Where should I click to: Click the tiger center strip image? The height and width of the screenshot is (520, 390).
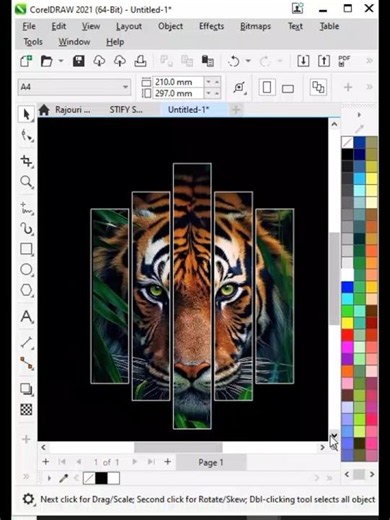click(192, 296)
